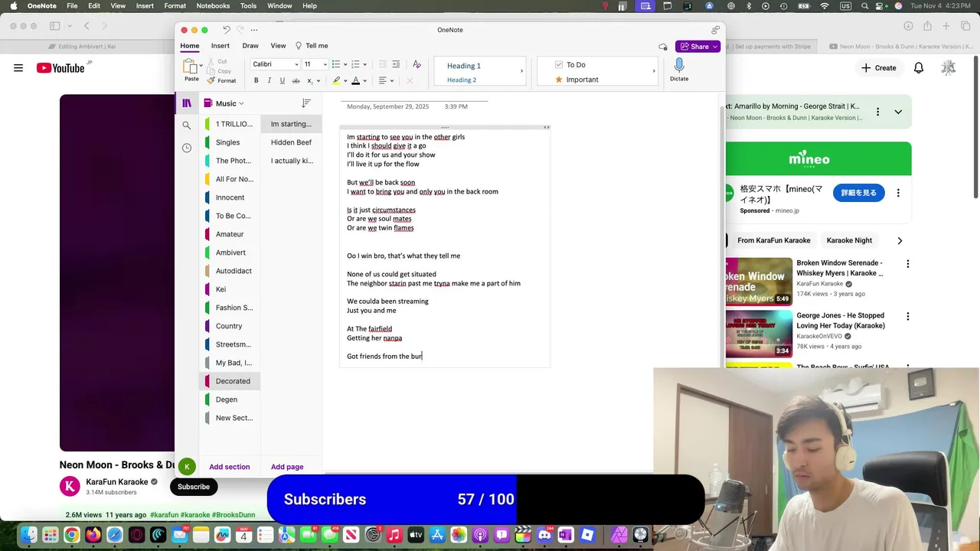Click the Subscript button
The width and height of the screenshot is (980, 551).
pos(309,80)
